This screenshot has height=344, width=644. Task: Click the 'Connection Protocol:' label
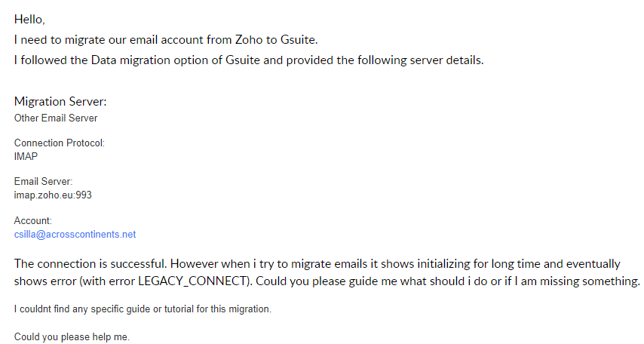pyautogui.click(x=59, y=143)
